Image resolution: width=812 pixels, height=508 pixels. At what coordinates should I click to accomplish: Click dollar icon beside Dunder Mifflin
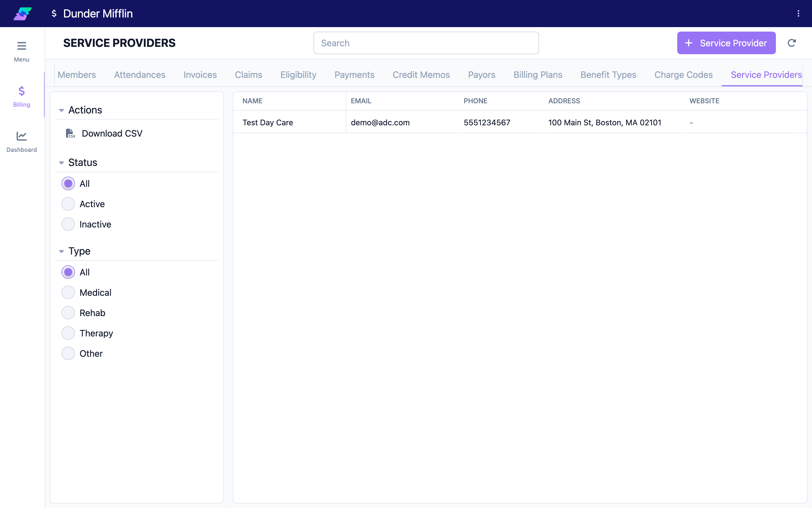[x=54, y=14]
